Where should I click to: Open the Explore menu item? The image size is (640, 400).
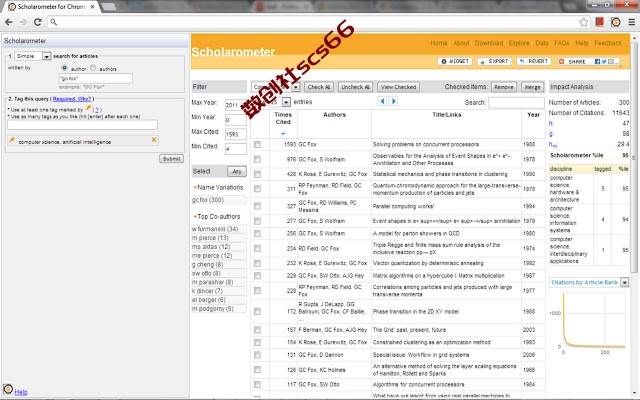pos(519,43)
